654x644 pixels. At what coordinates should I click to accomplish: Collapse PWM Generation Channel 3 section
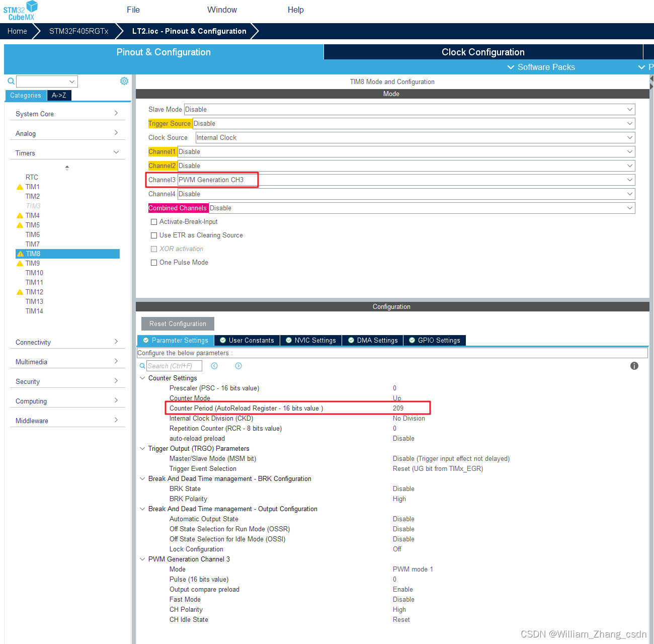click(142, 559)
